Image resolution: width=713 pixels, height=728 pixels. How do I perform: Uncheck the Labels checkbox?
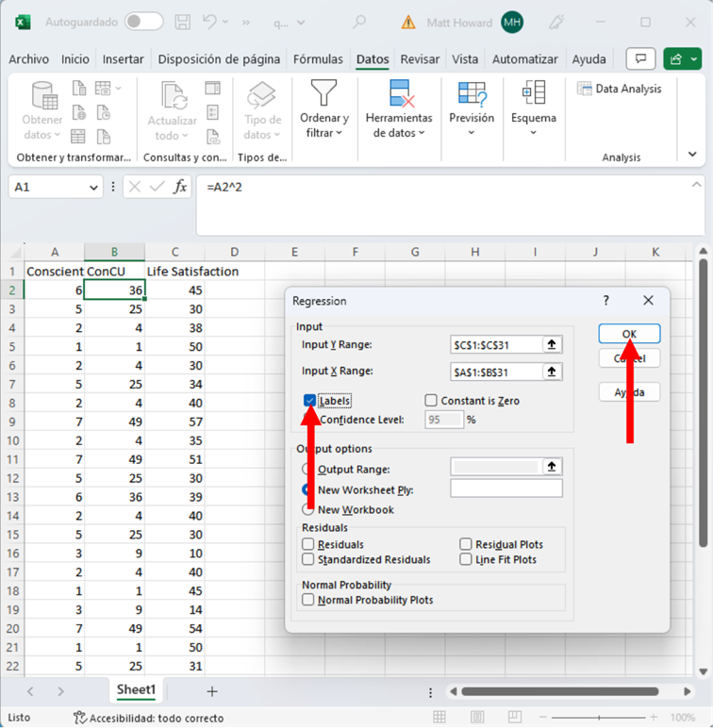[x=310, y=401]
